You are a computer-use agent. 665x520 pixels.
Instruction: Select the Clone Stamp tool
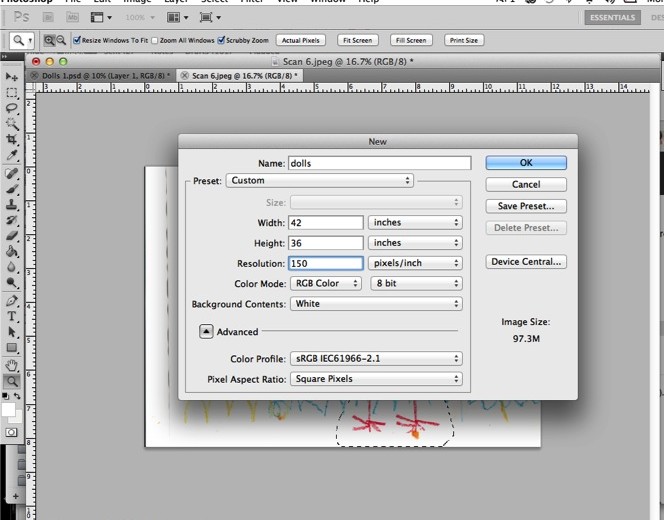coord(11,205)
